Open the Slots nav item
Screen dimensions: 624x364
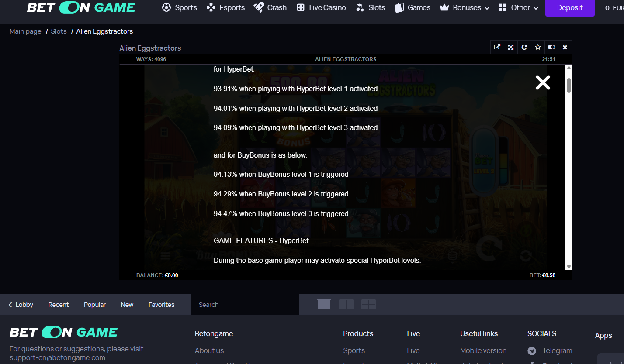(371, 7)
